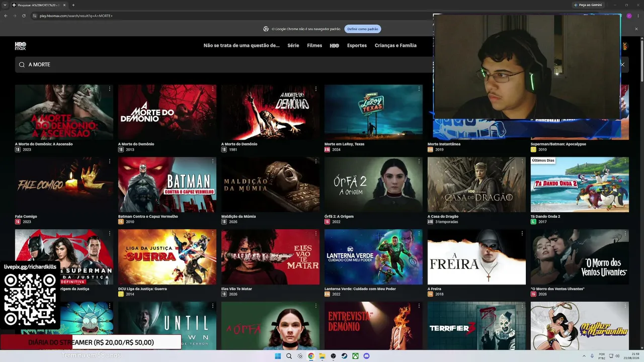
Task: Open the Windows Start menu
Action: (278, 356)
